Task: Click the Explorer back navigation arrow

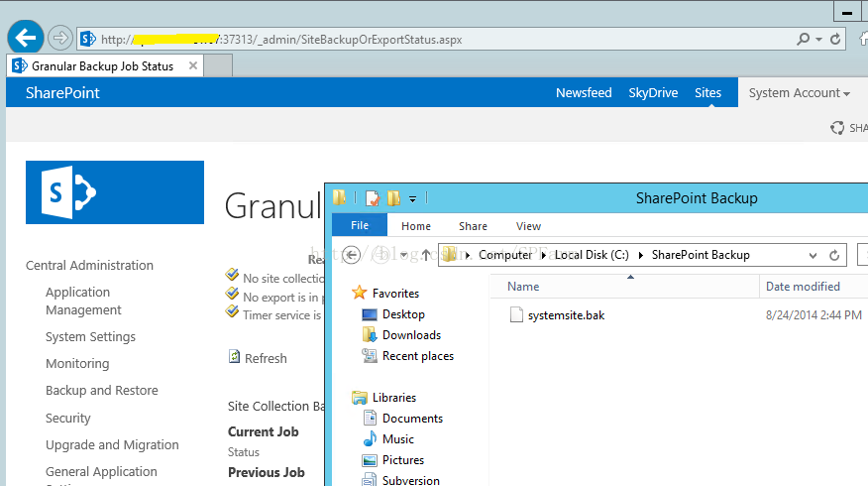Action: (351, 255)
